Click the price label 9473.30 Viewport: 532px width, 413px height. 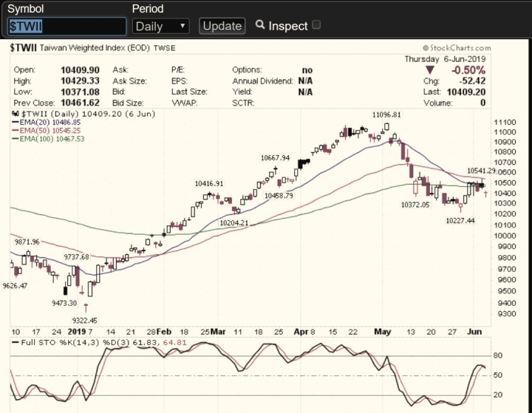click(x=64, y=303)
